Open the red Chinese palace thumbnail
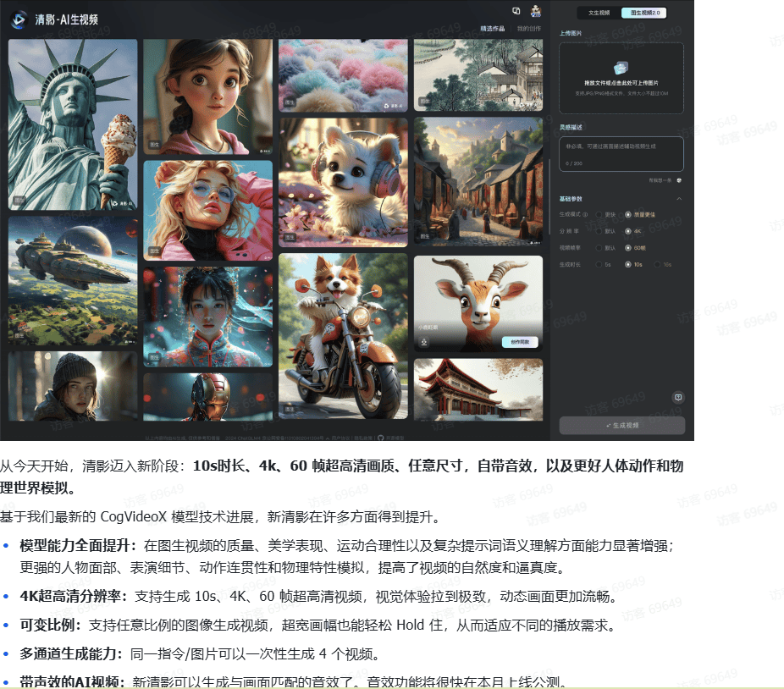This screenshot has height=689, width=784. 478,389
